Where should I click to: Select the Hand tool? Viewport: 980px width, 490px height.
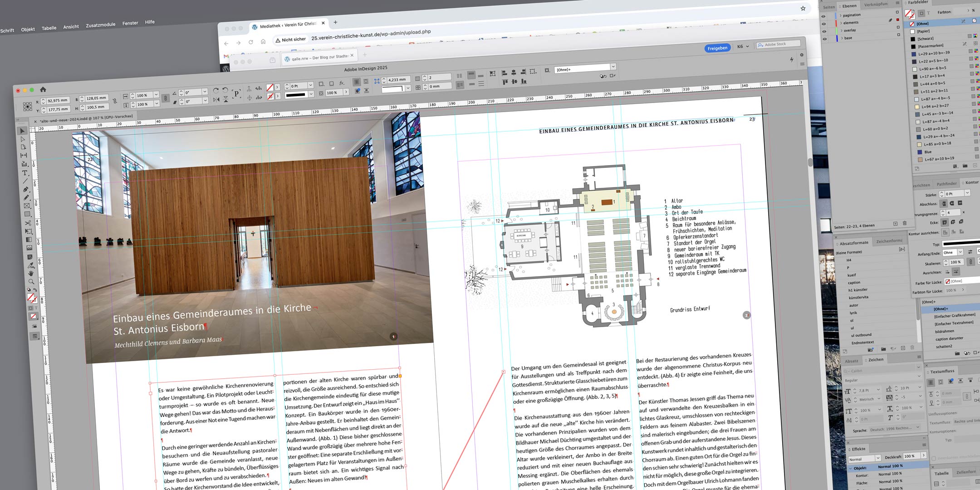point(31,273)
